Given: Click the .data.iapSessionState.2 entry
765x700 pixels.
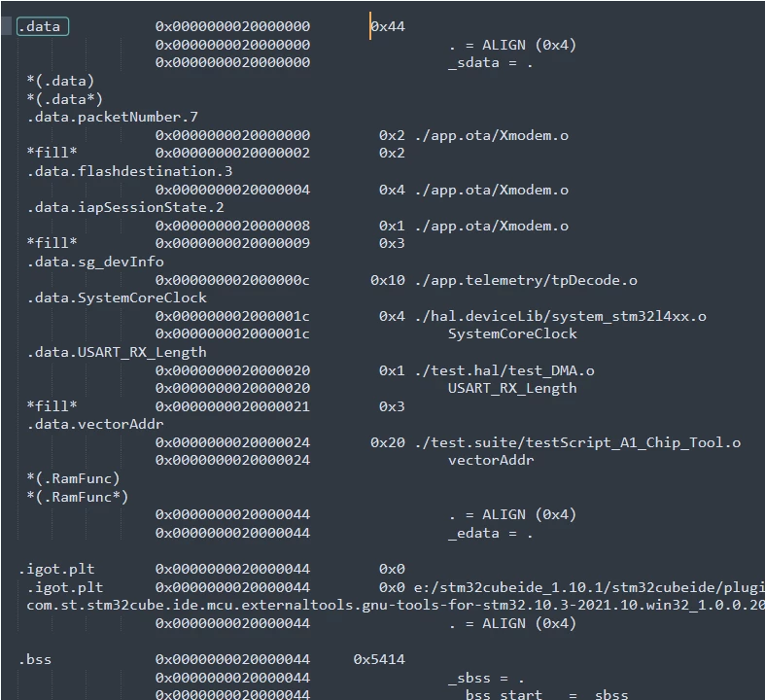Looking at the screenshot, I should tap(124, 207).
